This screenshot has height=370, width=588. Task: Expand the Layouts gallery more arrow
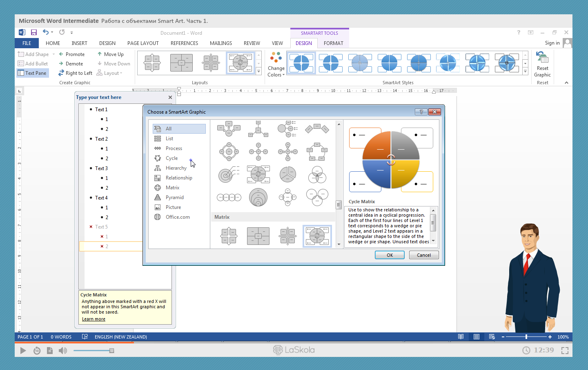click(258, 72)
